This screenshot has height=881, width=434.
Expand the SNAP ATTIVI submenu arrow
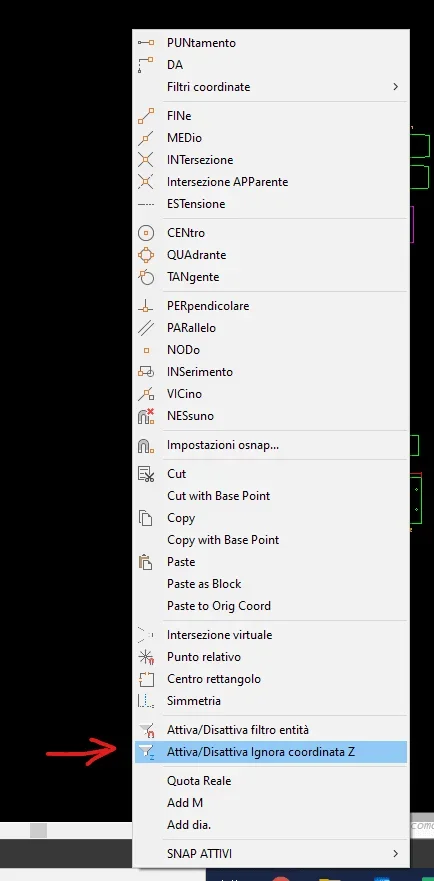[x=396, y=854]
